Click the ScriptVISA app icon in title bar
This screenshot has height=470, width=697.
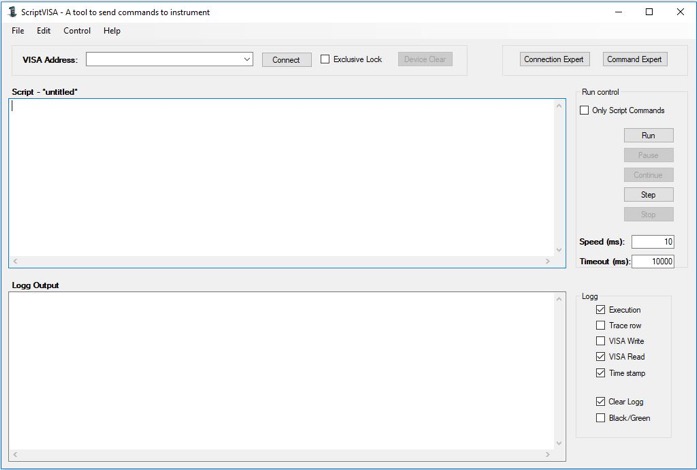click(x=12, y=12)
